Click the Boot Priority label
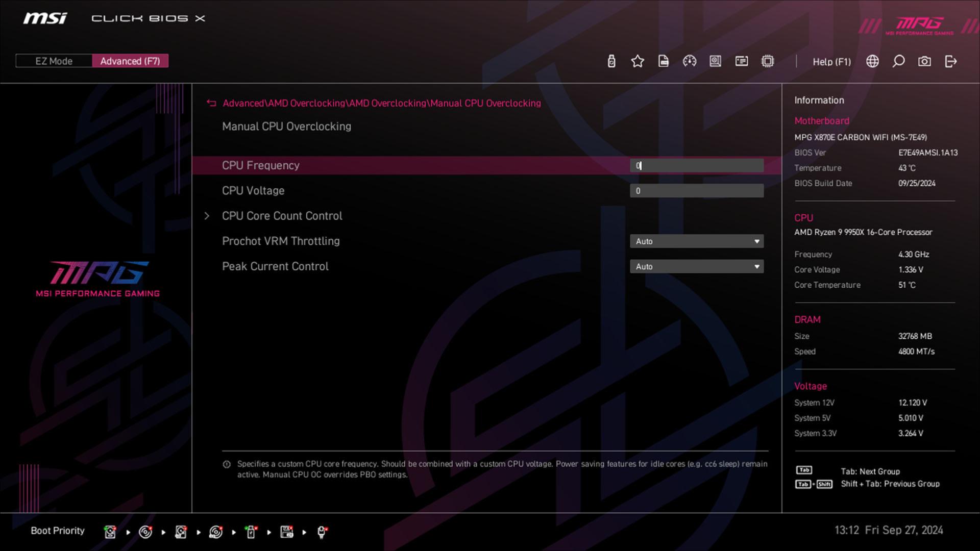This screenshot has width=980, height=551. click(x=58, y=531)
